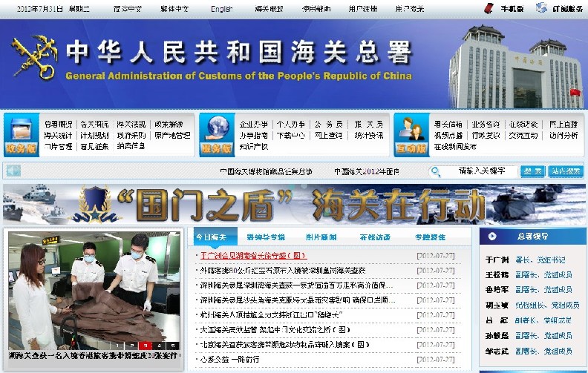Click the customs key-and-anchor emblem logo
The width and height of the screenshot is (588, 373).
[34, 57]
